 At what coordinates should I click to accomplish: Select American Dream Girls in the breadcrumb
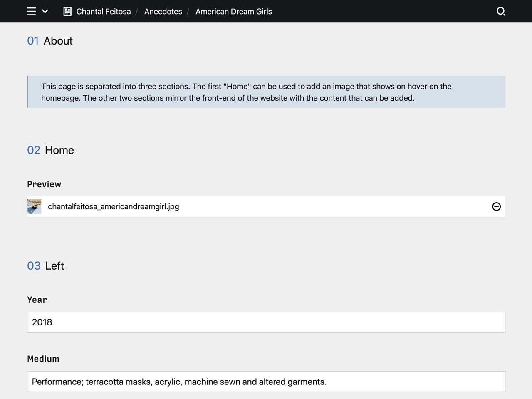point(234,11)
